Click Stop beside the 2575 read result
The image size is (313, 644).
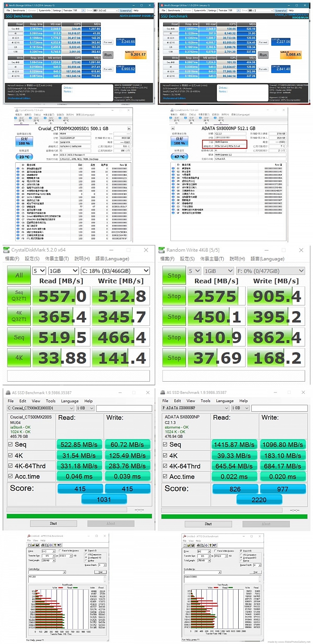pos(174,296)
